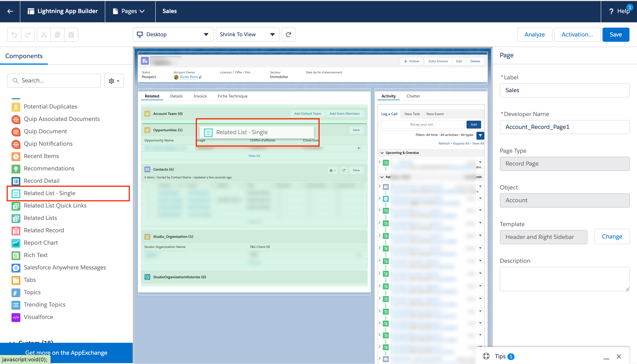
Task: Open the Opportunities row action dropdown
Action: [x=359, y=148]
